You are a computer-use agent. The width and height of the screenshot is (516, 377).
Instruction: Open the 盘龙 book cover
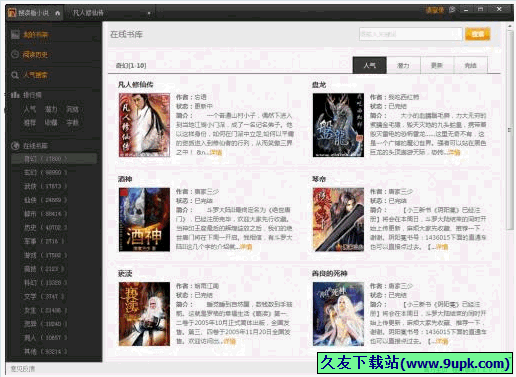pos(338,125)
